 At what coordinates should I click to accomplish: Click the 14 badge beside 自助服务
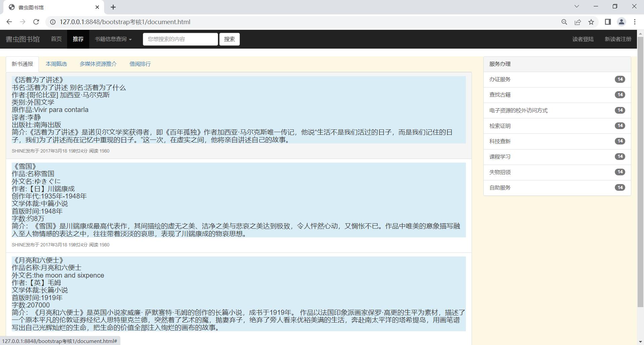(x=620, y=187)
